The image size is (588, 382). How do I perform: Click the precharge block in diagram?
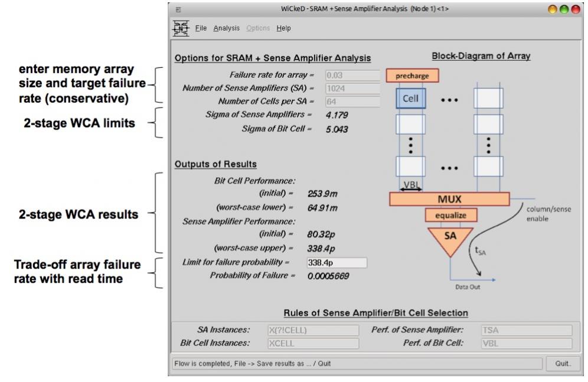[412, 76]
